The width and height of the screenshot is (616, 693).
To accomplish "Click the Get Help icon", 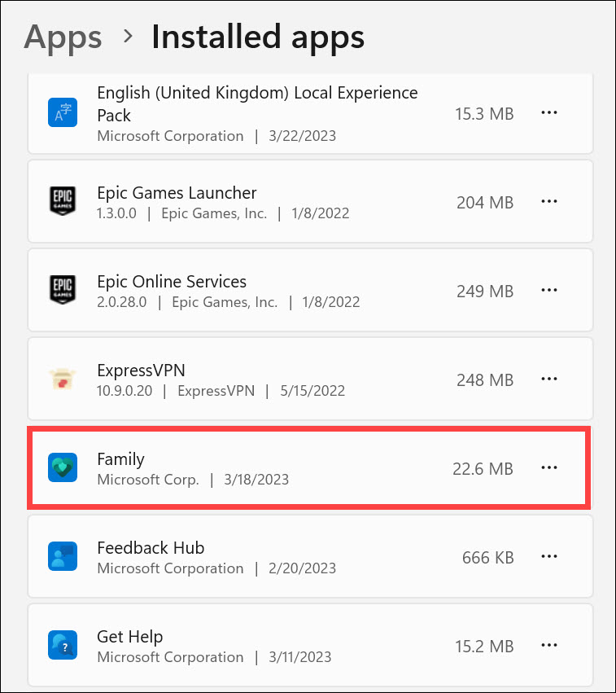I will [63, 645].
